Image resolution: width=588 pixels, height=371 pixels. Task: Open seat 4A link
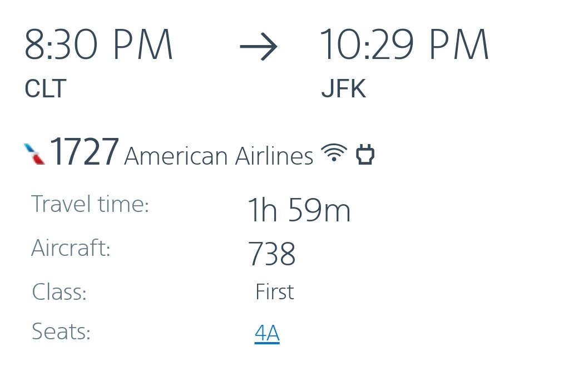(267, 333)
